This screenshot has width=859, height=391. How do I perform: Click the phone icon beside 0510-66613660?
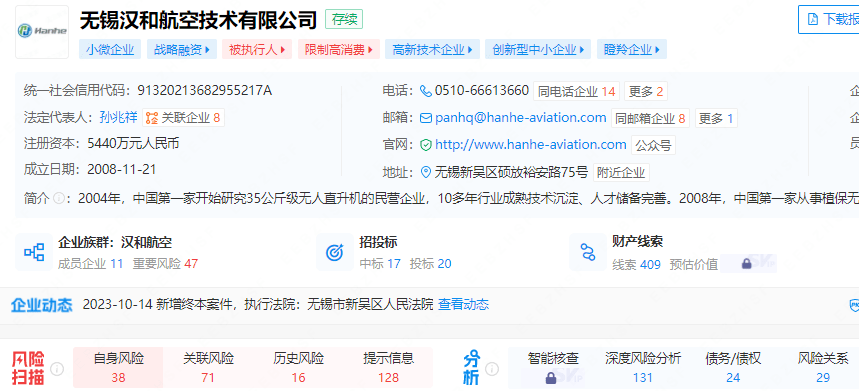(x=426, y=91)
